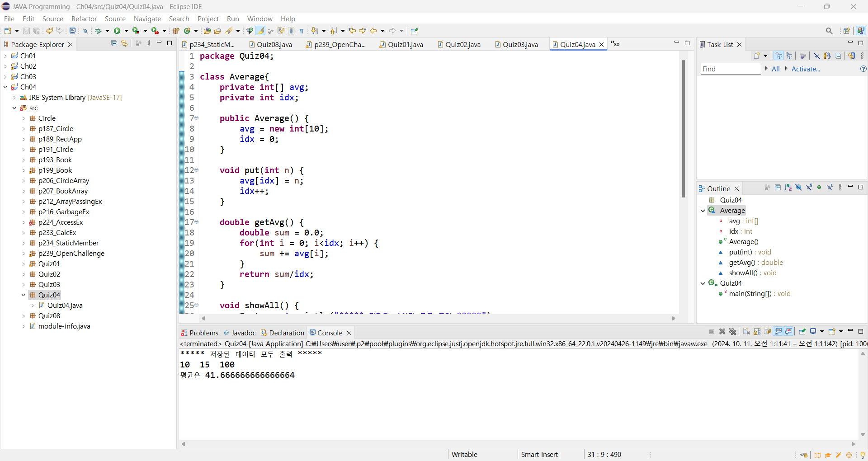Screen dimensions: 868x461
Task: Click the green Run button icon
Action: 117,31
